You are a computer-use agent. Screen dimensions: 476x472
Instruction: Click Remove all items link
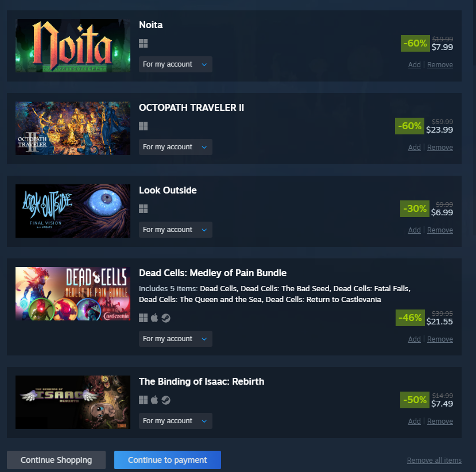coord(434,460)
